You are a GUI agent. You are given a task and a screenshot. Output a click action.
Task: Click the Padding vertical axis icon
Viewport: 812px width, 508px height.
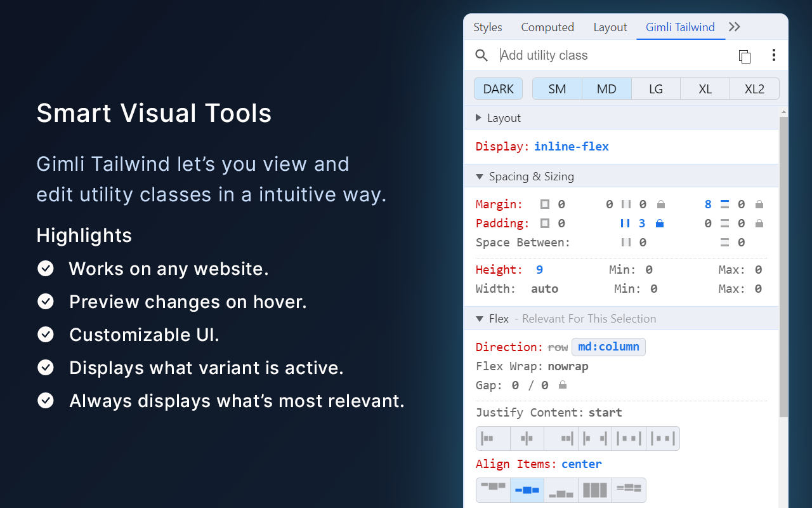point(724,224)
